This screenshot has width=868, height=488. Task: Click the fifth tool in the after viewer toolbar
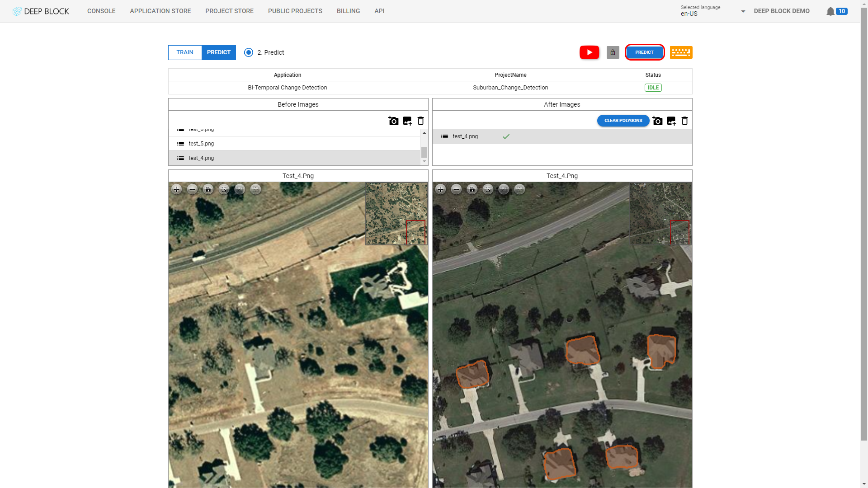504,189
